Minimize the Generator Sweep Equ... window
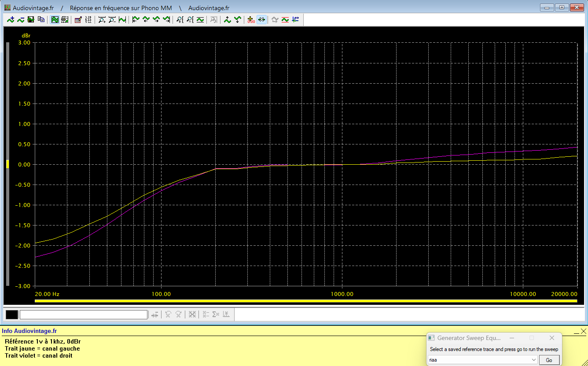 pos(511,338)
